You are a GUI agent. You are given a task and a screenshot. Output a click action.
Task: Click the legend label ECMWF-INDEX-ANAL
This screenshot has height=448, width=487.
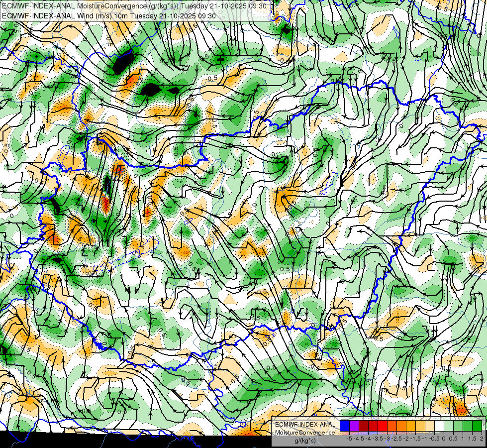click(305, 425)
